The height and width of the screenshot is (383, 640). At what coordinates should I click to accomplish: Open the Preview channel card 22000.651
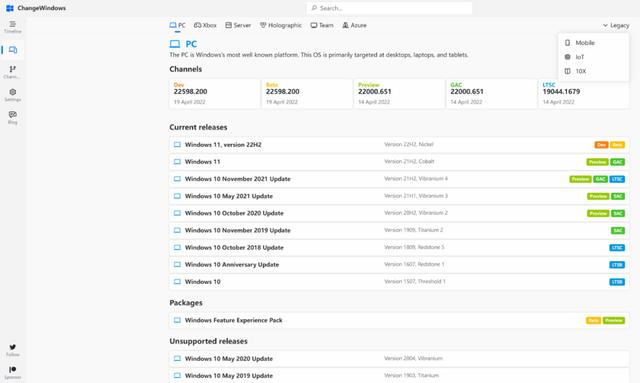pyautogui.click(x=399, y=94)
